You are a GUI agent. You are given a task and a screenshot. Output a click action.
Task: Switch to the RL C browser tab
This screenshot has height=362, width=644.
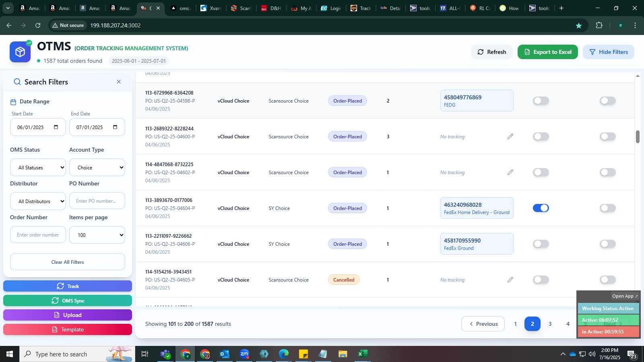(x=480, y=8)
